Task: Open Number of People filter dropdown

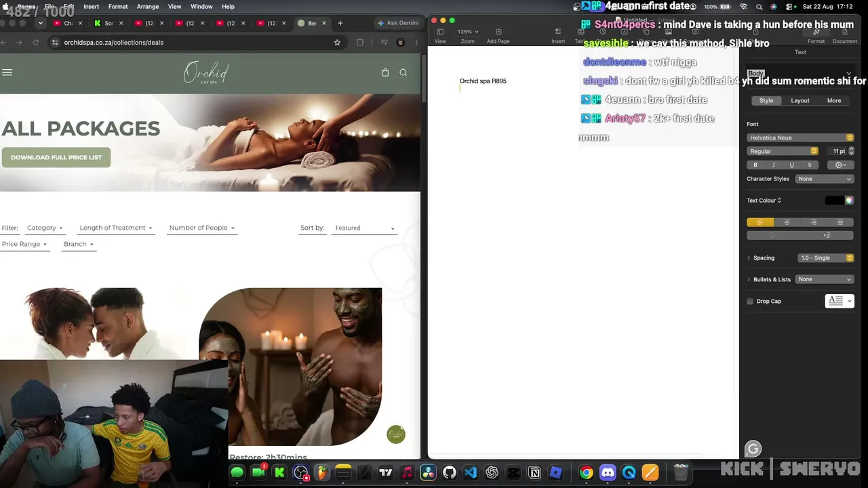Action: click(202, 228)
